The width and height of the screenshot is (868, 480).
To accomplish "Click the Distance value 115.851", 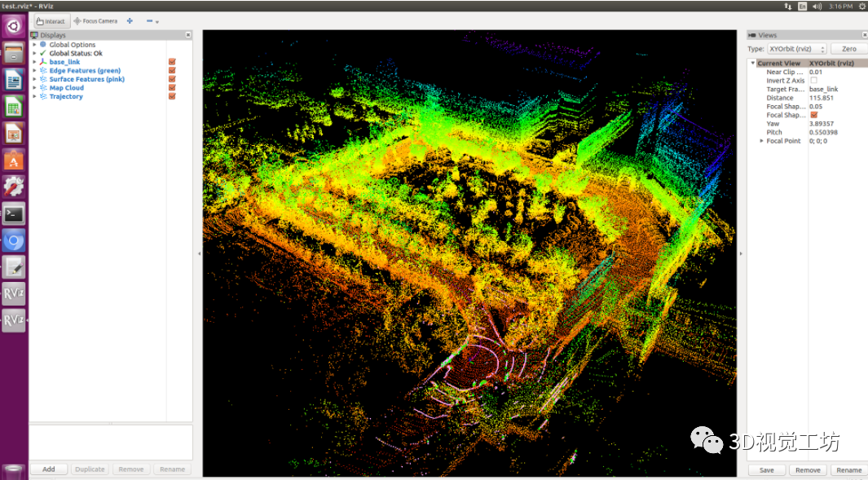I will pos(821,98).
